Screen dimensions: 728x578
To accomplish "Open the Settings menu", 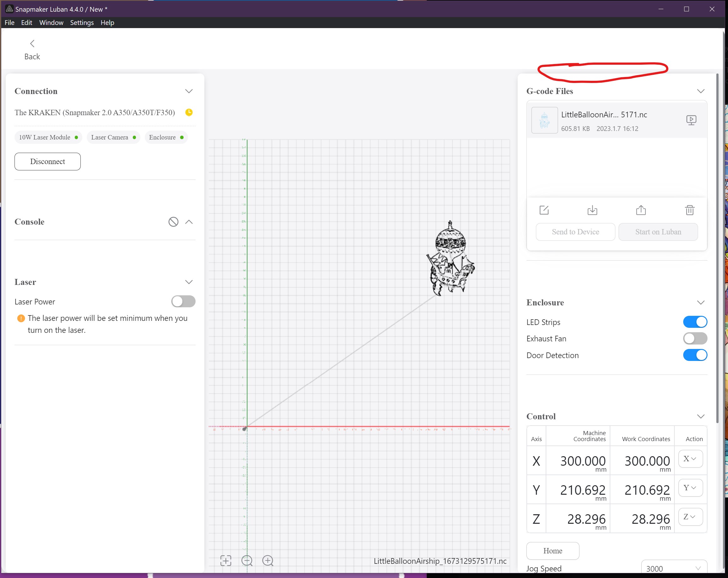I will point(81,22).
